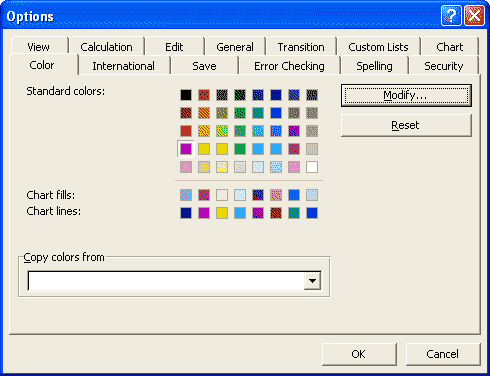Switch to the Error Checking tab
Viewport: 490px width, 376px height.
click(289, 66)
